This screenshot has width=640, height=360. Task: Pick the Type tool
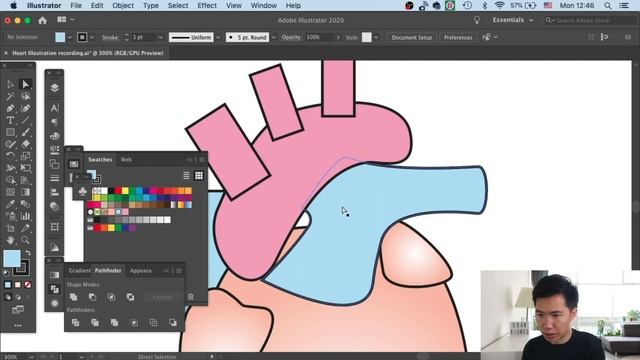[x=11, y=120]
